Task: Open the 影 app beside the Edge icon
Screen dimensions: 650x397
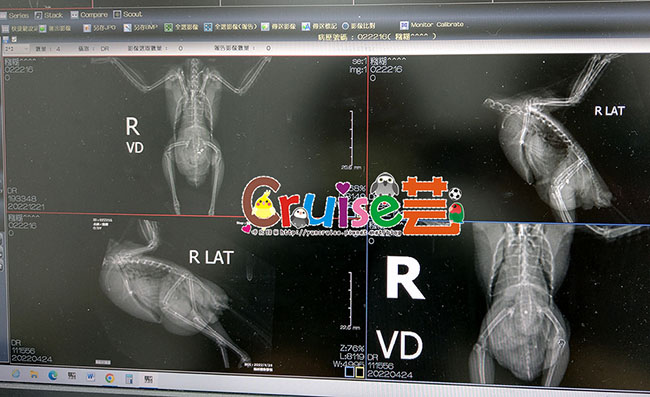Action: (72, 375)
